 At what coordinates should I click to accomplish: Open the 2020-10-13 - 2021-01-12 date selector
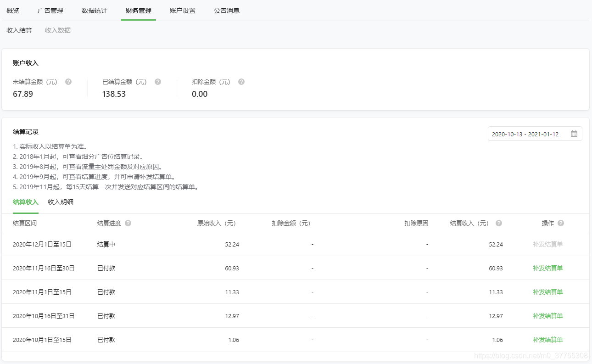pos(528,134)
